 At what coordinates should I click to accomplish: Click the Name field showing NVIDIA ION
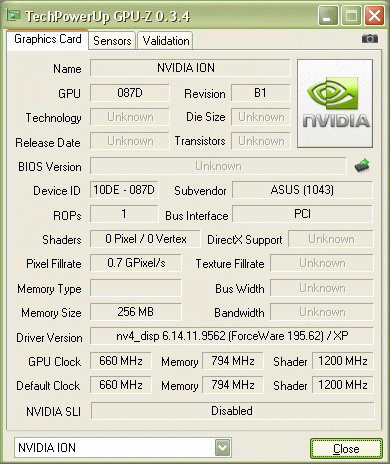coord(190,68)
